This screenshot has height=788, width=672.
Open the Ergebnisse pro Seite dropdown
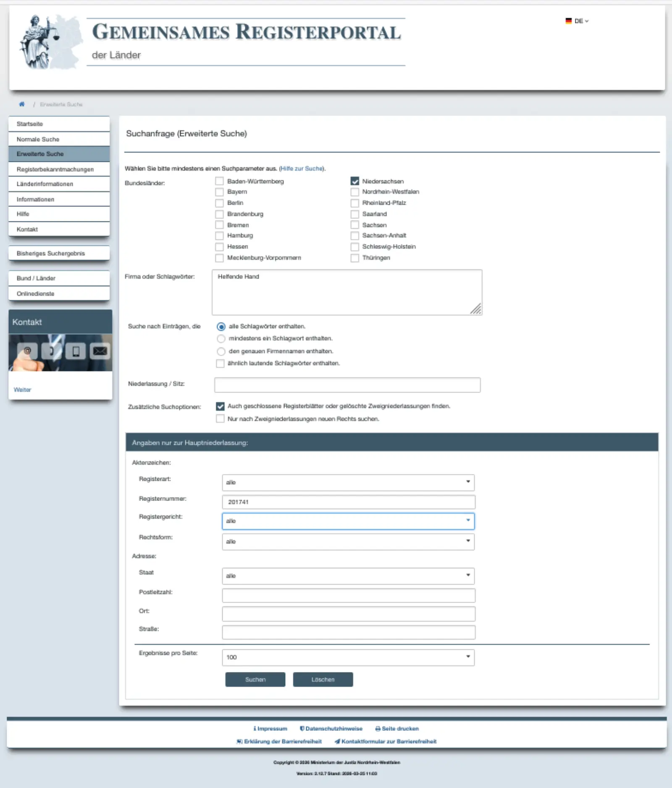[x=348, y=657]
